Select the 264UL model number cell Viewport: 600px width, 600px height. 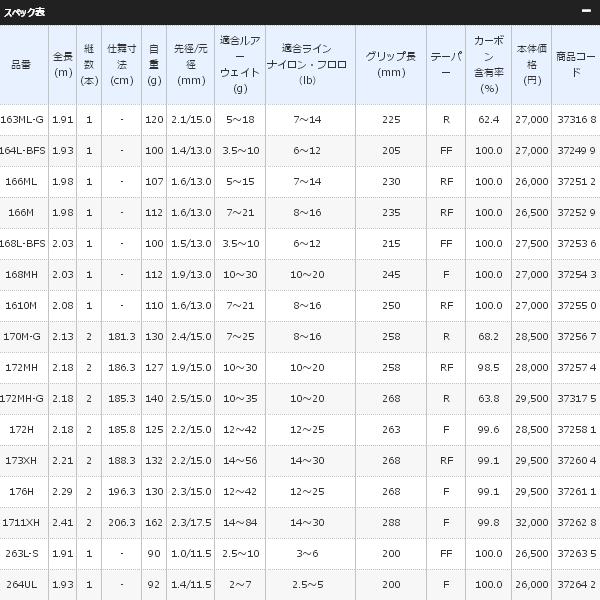22,584
